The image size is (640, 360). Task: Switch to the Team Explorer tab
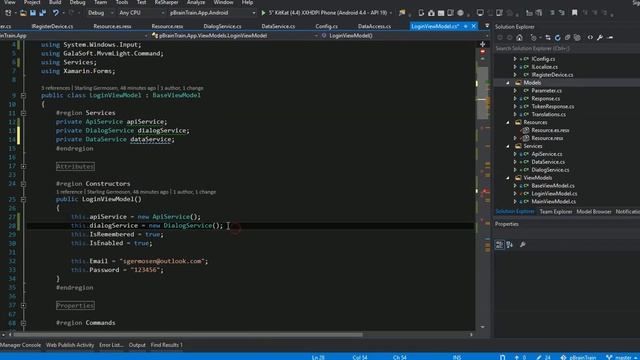coord(556,211)
